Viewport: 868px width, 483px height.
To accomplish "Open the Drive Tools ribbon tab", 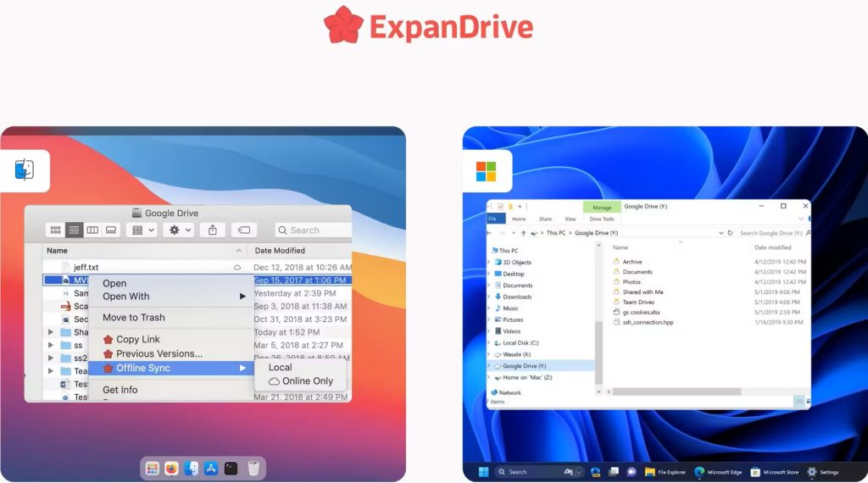I will pos(602,219).
